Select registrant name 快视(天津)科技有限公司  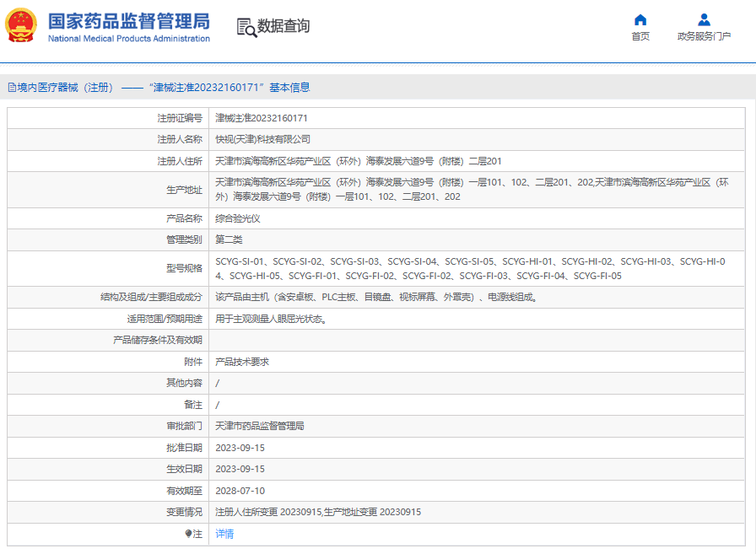pyautogui.click(x=262, y=139)
